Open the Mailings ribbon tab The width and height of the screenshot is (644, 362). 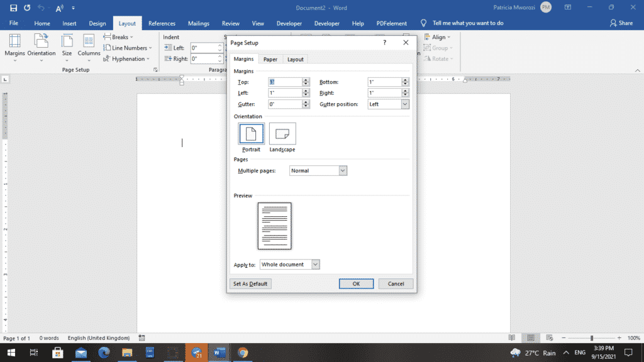198,23
